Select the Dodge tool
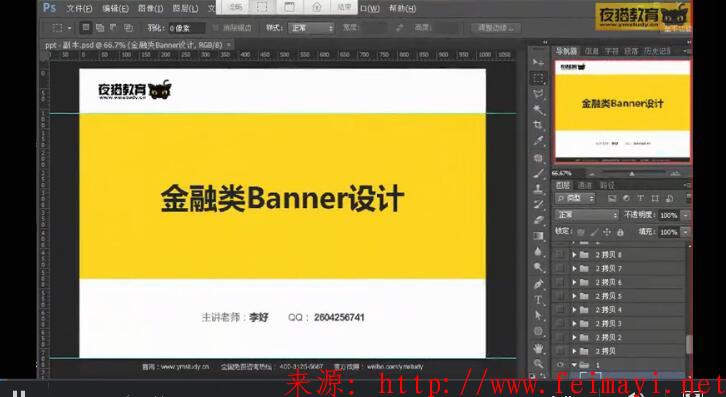Viewport: 726px width, 397px height. (538, 268)
